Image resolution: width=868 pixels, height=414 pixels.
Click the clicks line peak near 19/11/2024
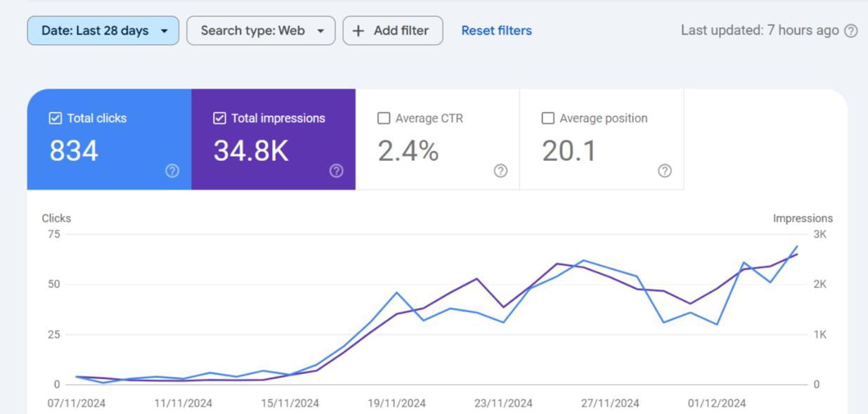tap(396, 292)
